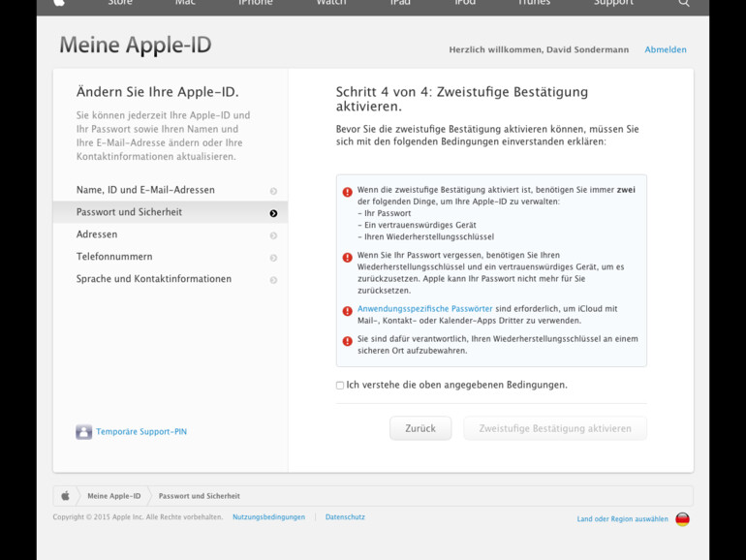Select Name, ID und E-Mail-Adressen section
This screenshot has height=560, width=746.
pyautogui.click(x=171, y=190)
